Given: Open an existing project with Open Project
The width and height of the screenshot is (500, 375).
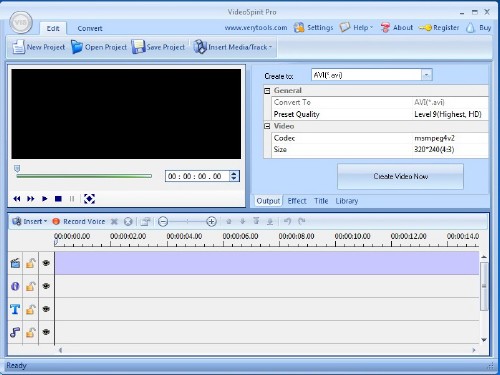Looking at the screenshot, I should pos(99,47).
